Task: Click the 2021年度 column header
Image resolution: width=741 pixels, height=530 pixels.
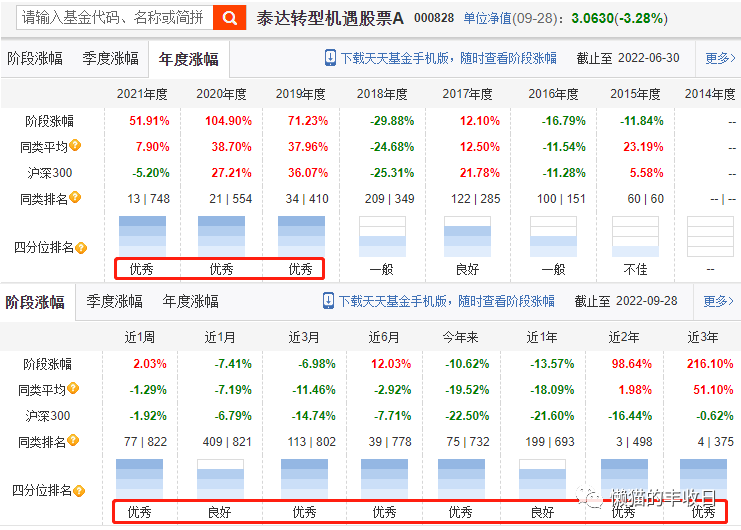Action: coord(142,94)
